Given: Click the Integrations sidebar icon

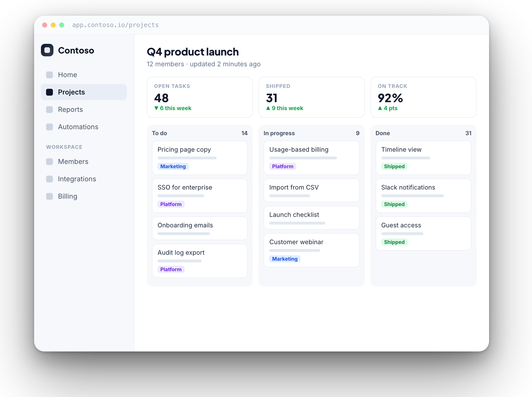Looking at the screenshot, I should point(49,179).
